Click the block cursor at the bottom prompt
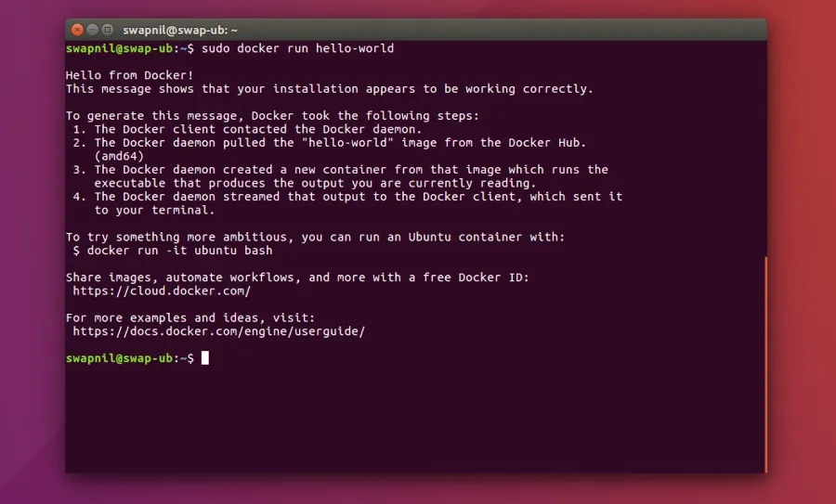The height and width of the screenshot is (504, 836). coord(205,358)
